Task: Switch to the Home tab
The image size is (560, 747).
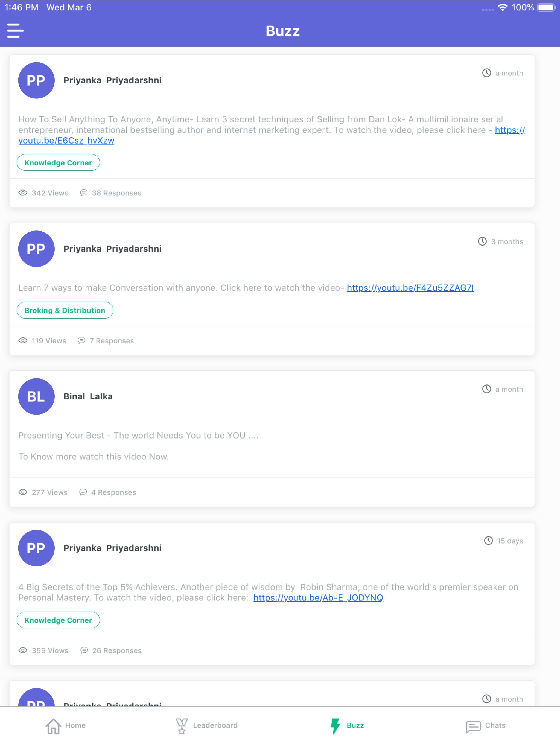Action: pyautogui.click(x=75, y=725)
